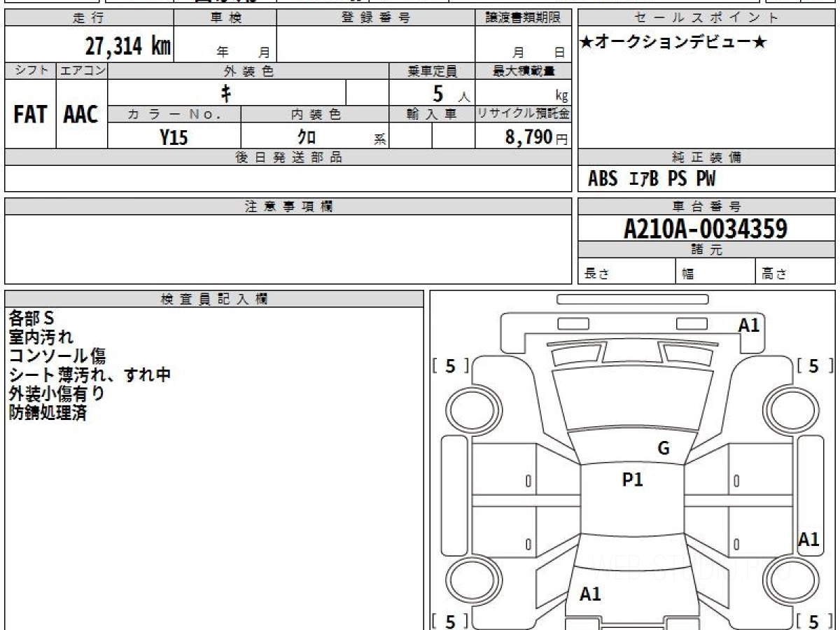Select the inspector note 各部S
Image resolution: width=840 pixels, height=630 pixels.
[31, 318]
